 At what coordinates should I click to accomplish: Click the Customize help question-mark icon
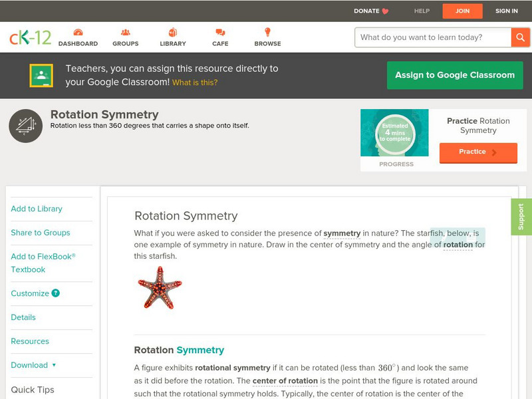[x=56, y=293]
